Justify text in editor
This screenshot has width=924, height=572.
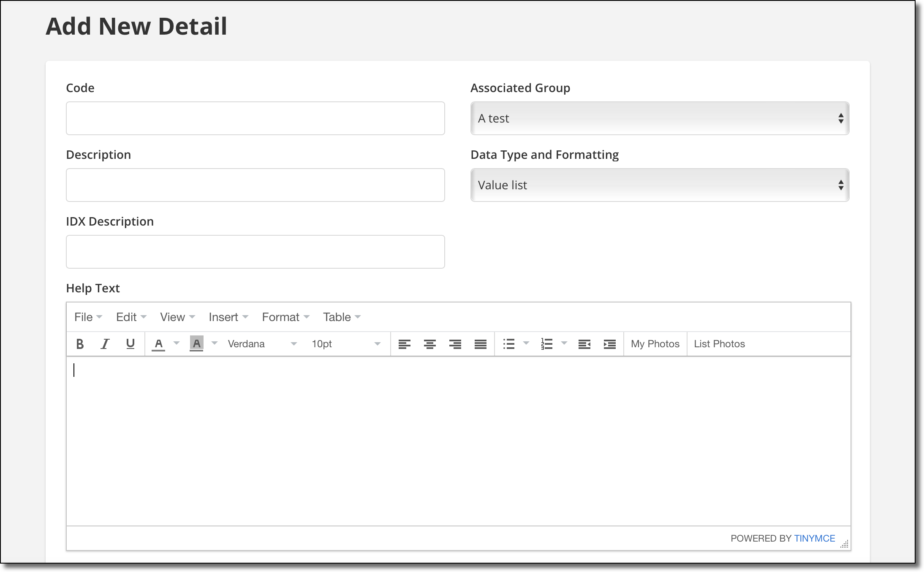tap(481, 344)
